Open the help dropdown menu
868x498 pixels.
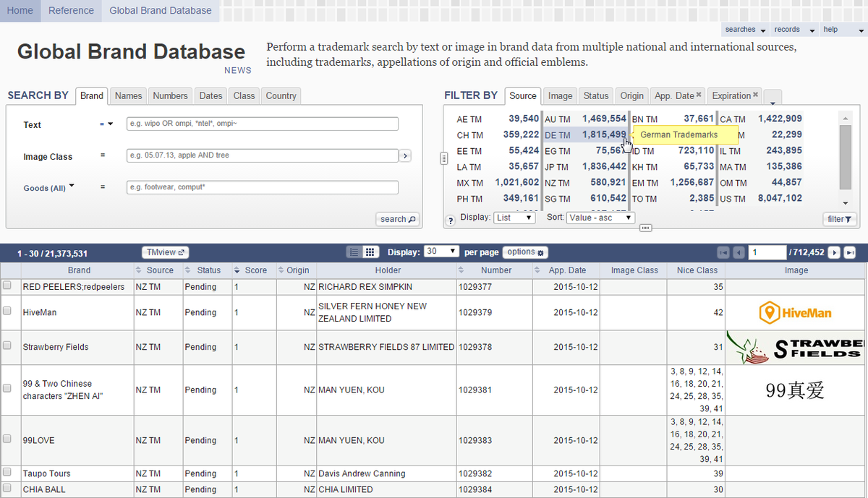pos(842,30)
